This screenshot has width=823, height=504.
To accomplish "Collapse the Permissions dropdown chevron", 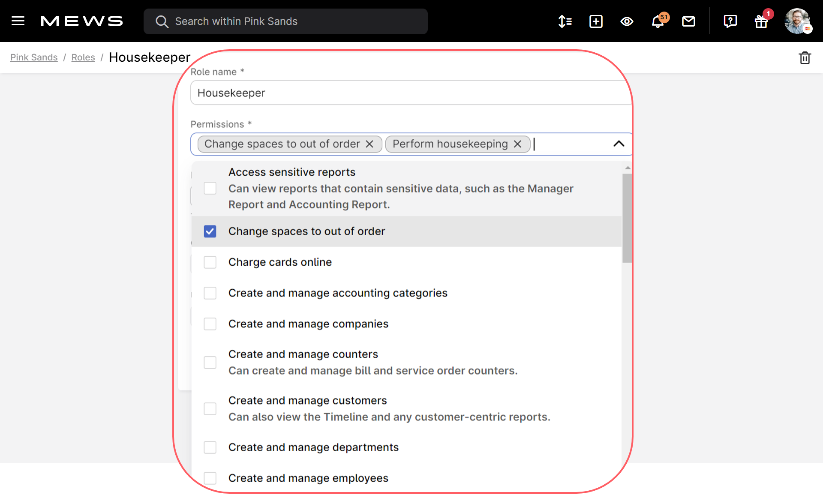I will click(619, 144).
